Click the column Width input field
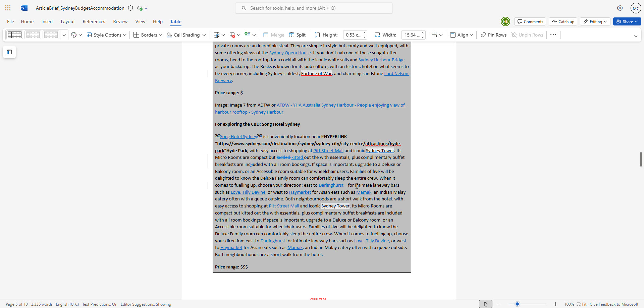 click(x=412, y=35)
